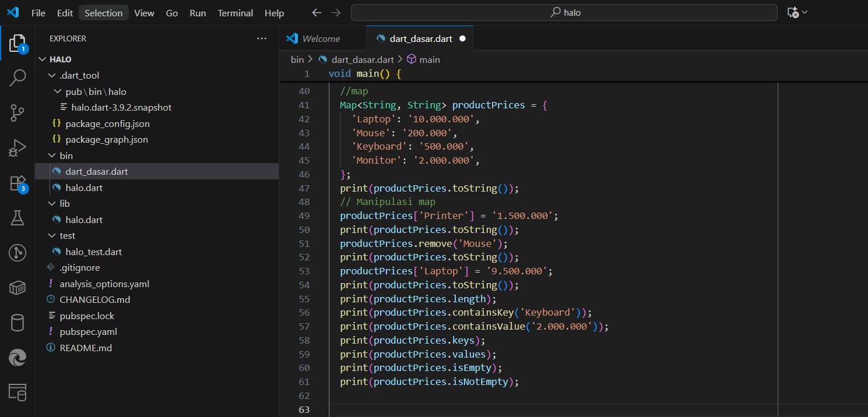This screenshot has width=868, height=417.
Task: Collapse the bin folder
Action: (x=52, y=156)
